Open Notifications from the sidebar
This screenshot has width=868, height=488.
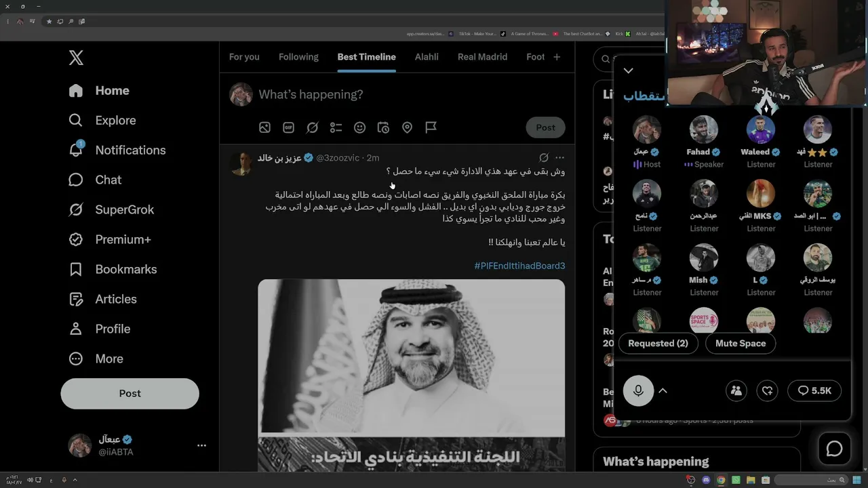click(117, 150)
